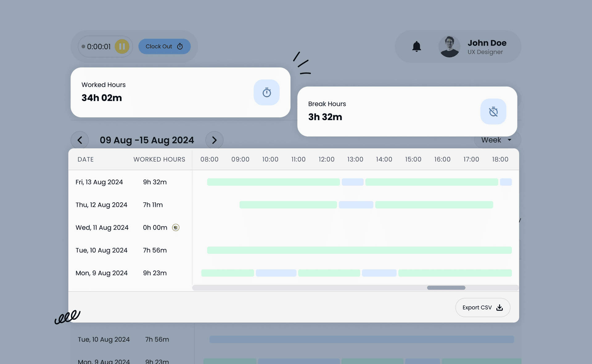This screenshot has width=592, height=364.
Task: Click the Export CSV download button
Action: 482,307
